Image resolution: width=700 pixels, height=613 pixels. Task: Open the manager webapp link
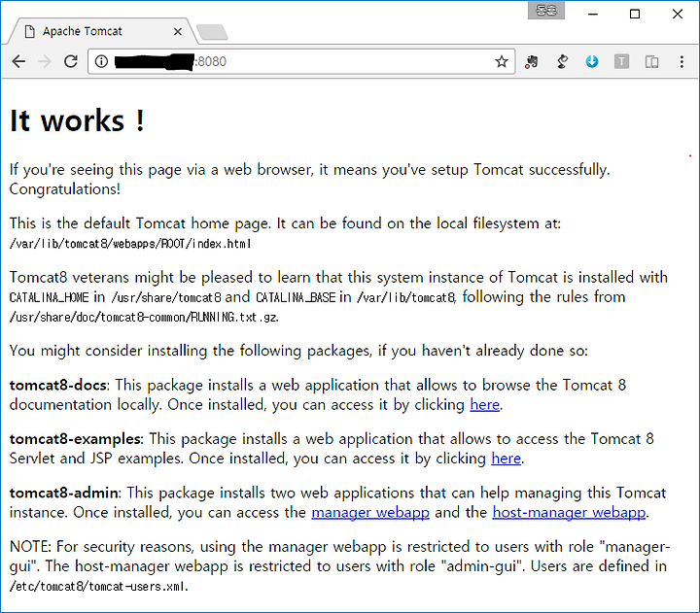click(x=370, y=513)
